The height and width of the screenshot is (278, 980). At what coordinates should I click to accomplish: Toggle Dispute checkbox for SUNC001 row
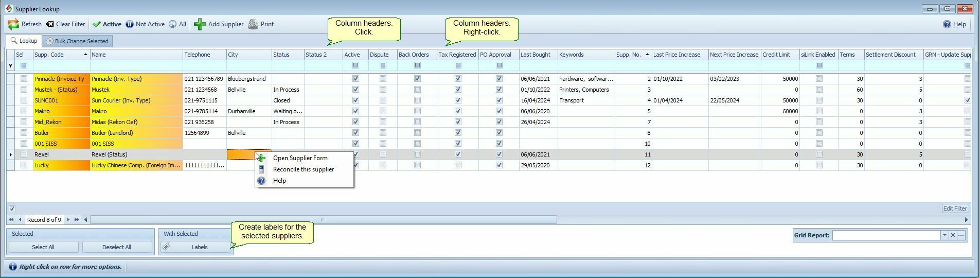tap(383, 100)
